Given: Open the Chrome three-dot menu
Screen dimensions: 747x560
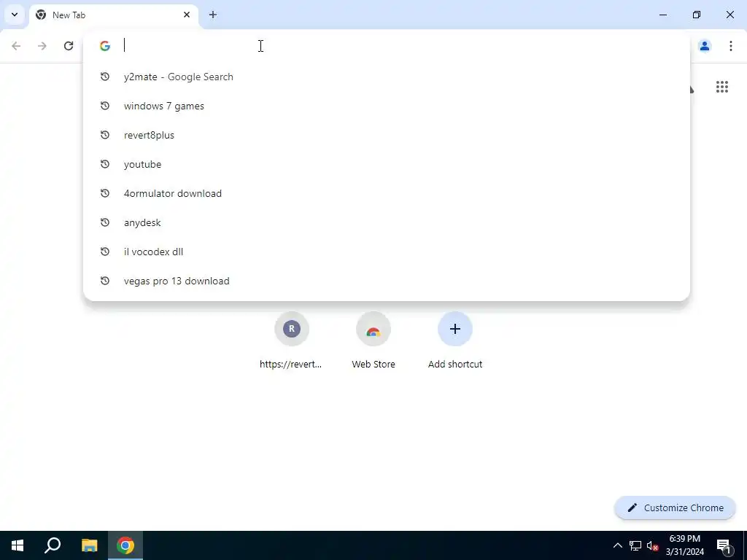Looking at the screenshot, I should pos(731,46).
